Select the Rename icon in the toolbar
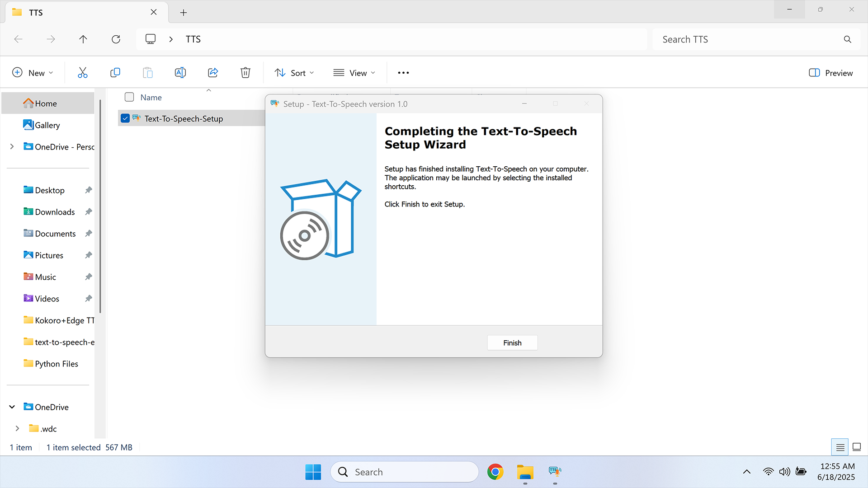Viewport: 868px width, 488px height. coord(180,72)
